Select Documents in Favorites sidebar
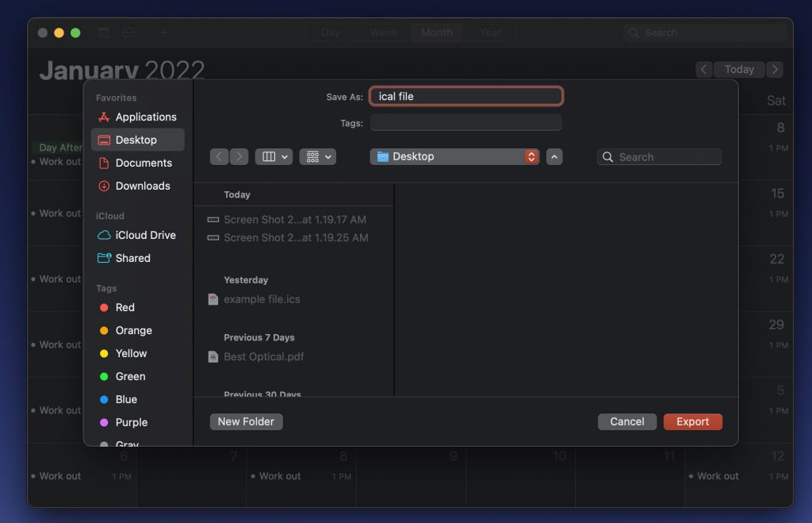 tap(143, 163)
